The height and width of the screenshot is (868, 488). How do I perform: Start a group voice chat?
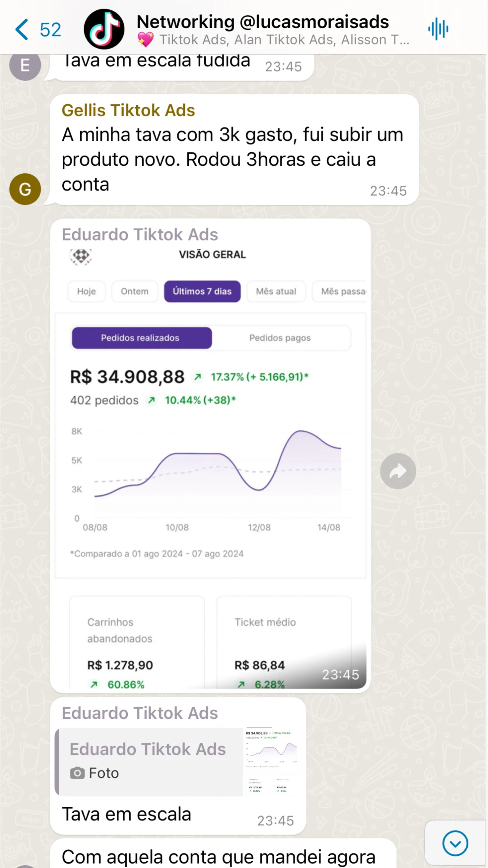point(438,29)
